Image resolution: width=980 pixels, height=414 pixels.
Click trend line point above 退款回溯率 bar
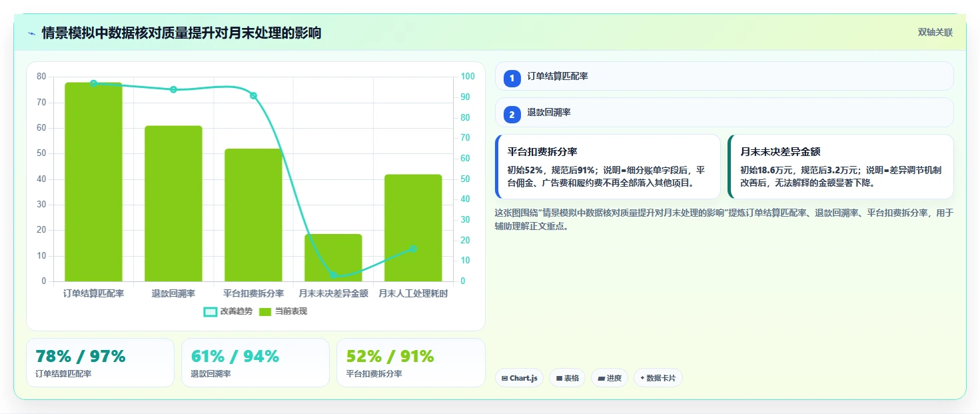[x=173, y=89]
